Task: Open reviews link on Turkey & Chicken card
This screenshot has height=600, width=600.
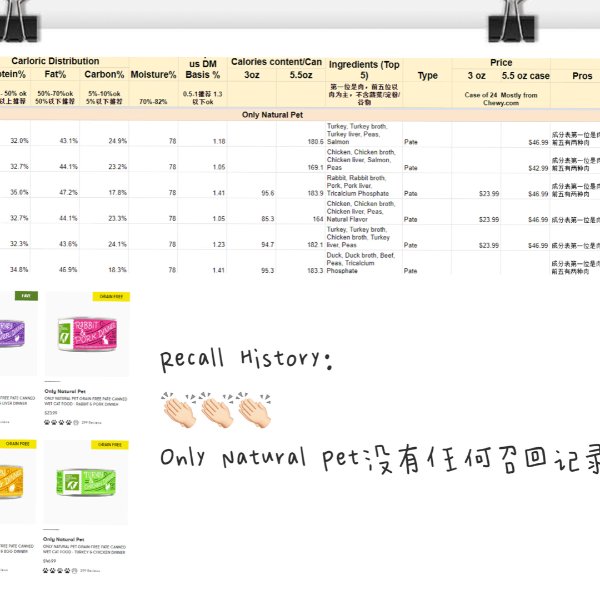Action: pyautogui.click(x=90, y=571)
